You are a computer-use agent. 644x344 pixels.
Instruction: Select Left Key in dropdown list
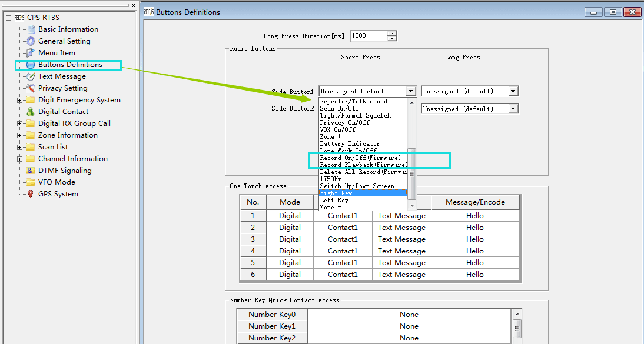(334, 200)
